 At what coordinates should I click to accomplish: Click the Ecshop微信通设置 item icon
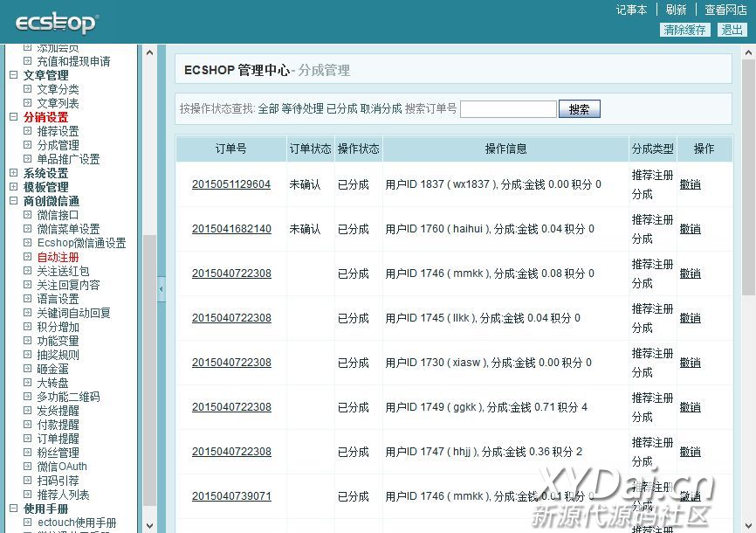27,242
